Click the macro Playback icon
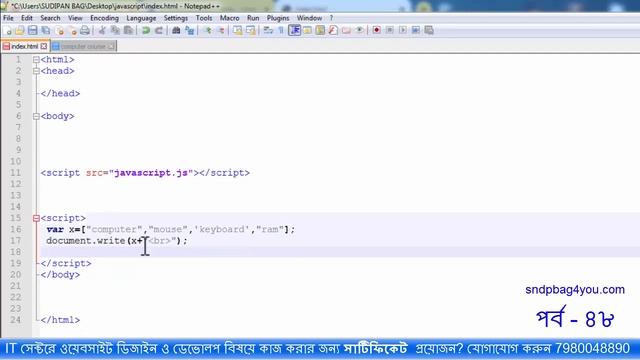This screenshot has width=640, height=360. 402,30
